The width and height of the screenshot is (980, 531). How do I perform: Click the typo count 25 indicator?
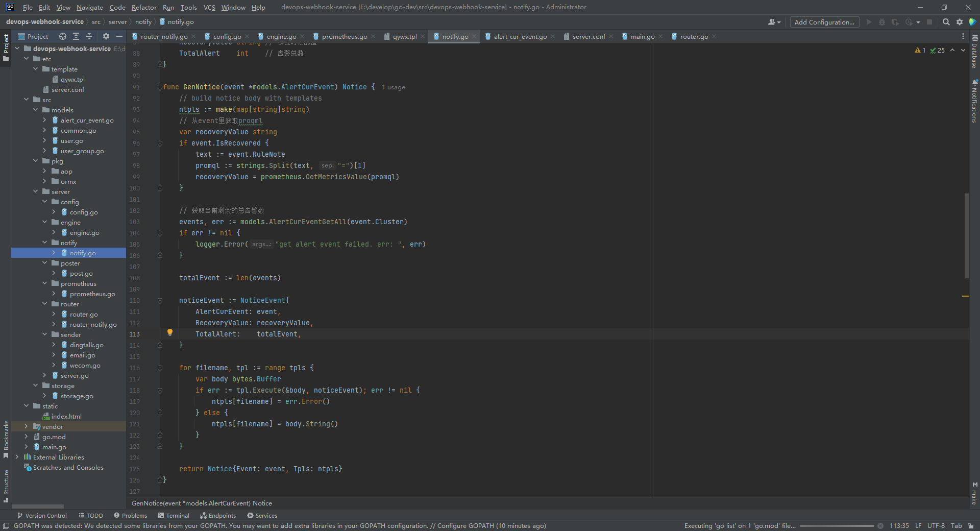[938, 50]
